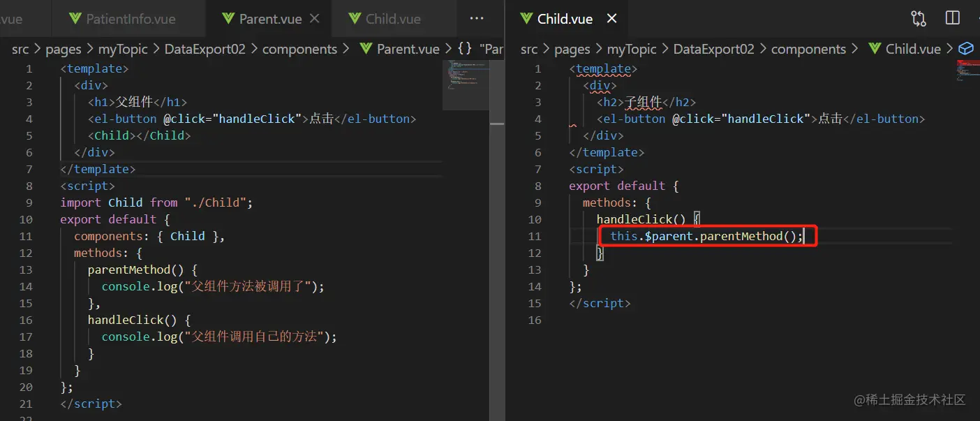This screenshot has width=980, height=421.
Task: Open pages breadcrumb above right Child.vue editor
Action: pyautogui.click(x=572, y=49)
